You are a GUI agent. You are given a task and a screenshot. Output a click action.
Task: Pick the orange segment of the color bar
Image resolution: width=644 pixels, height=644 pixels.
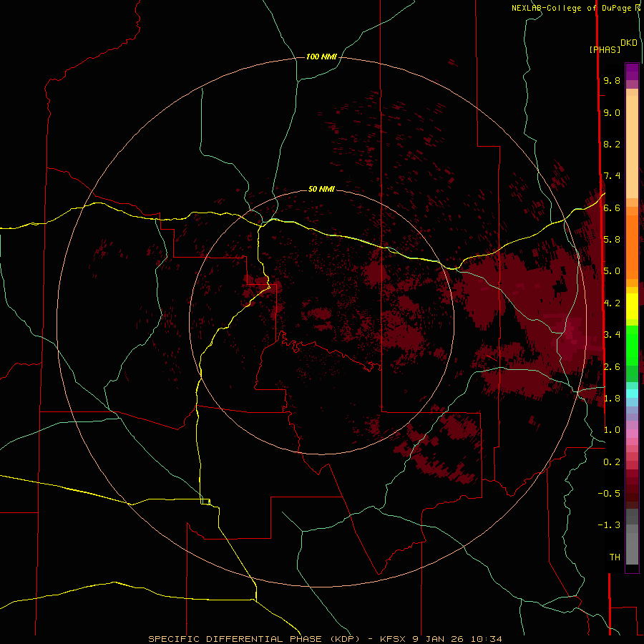point(632,246)
